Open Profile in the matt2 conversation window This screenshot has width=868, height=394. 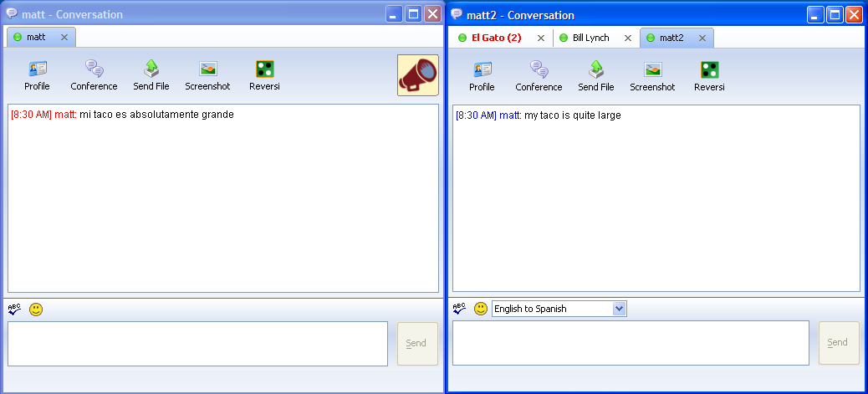click(483, 76)
